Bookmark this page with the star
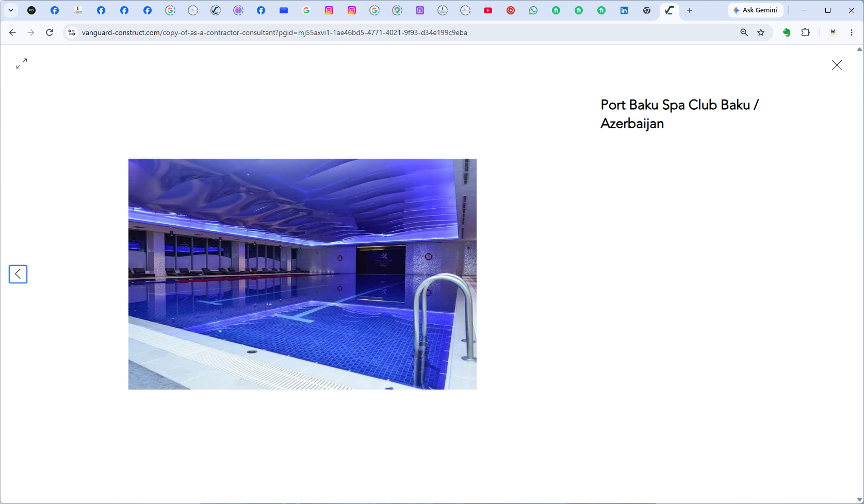Screen dimensions: 864x504 761,32
